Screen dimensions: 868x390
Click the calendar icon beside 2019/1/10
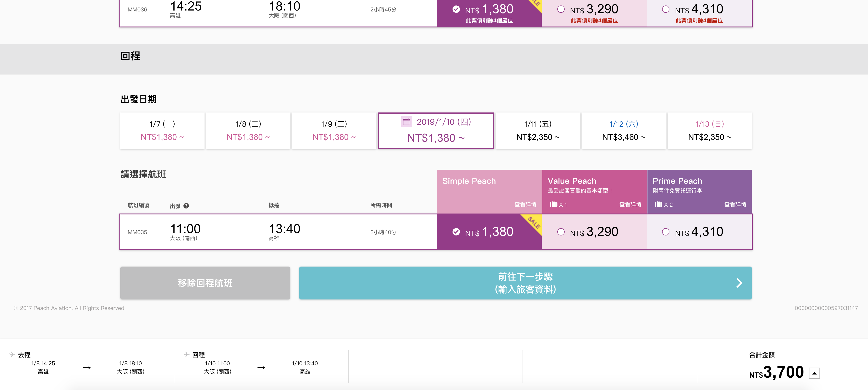click(406, 122)
